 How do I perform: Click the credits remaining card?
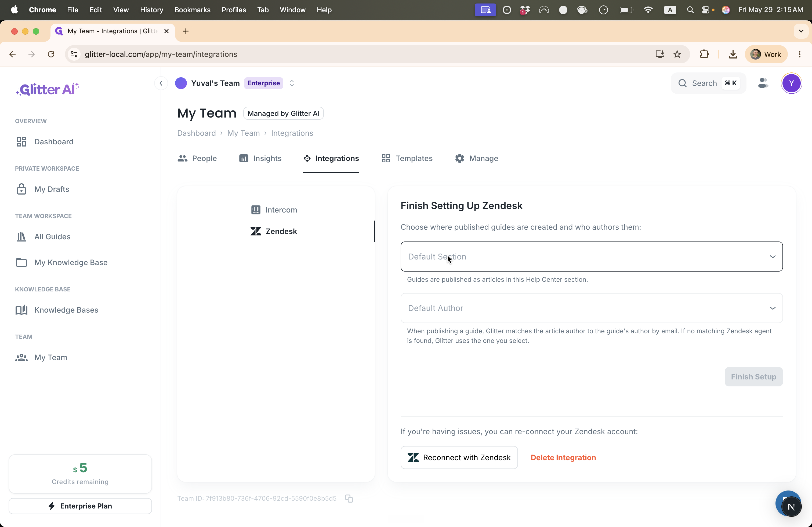coord(80,474)
